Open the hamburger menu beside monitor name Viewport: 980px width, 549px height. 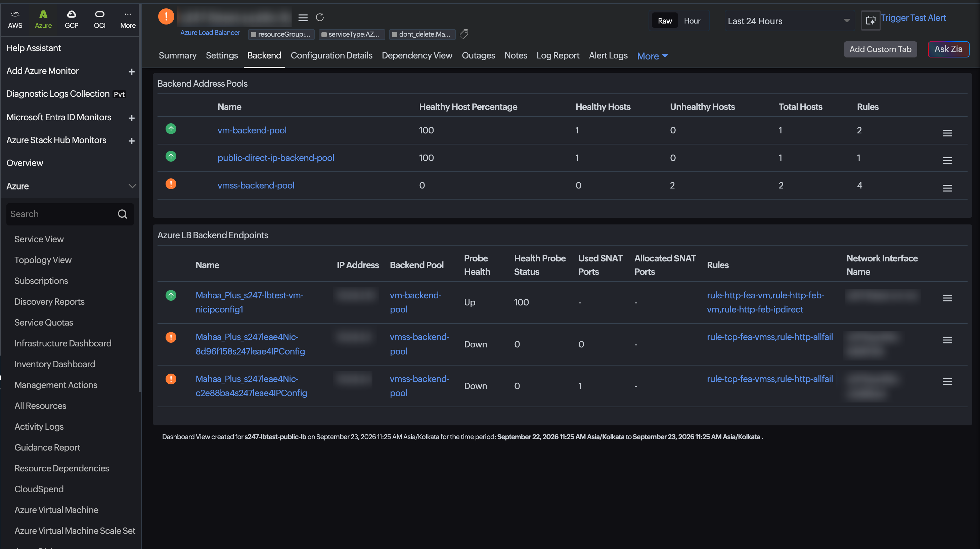click(303, 17)
